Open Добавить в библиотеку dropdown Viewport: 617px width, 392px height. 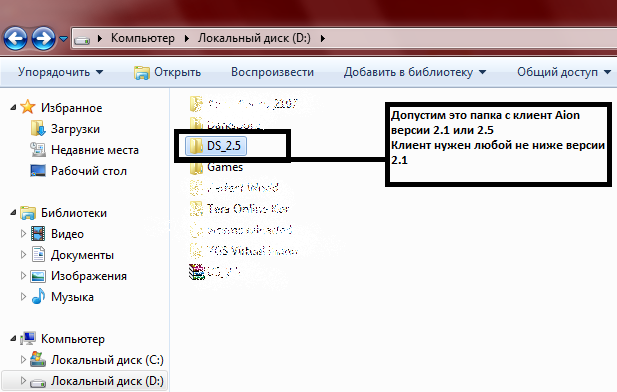pyautogui.click(x=415, y=72)
